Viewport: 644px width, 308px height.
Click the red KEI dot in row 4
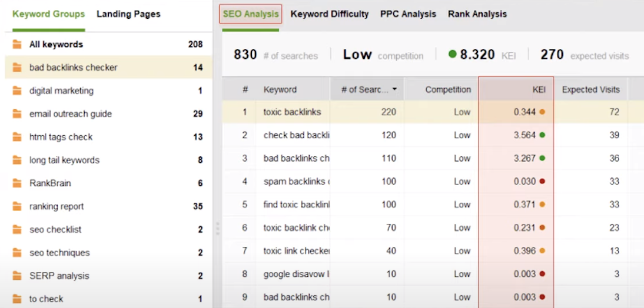(542, 182)
